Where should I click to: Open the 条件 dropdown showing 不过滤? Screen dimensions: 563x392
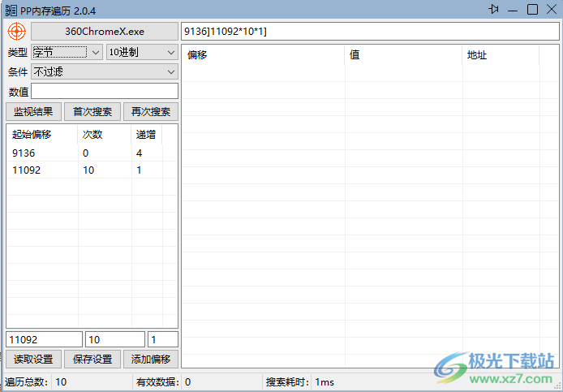click(x=104, y=71)
